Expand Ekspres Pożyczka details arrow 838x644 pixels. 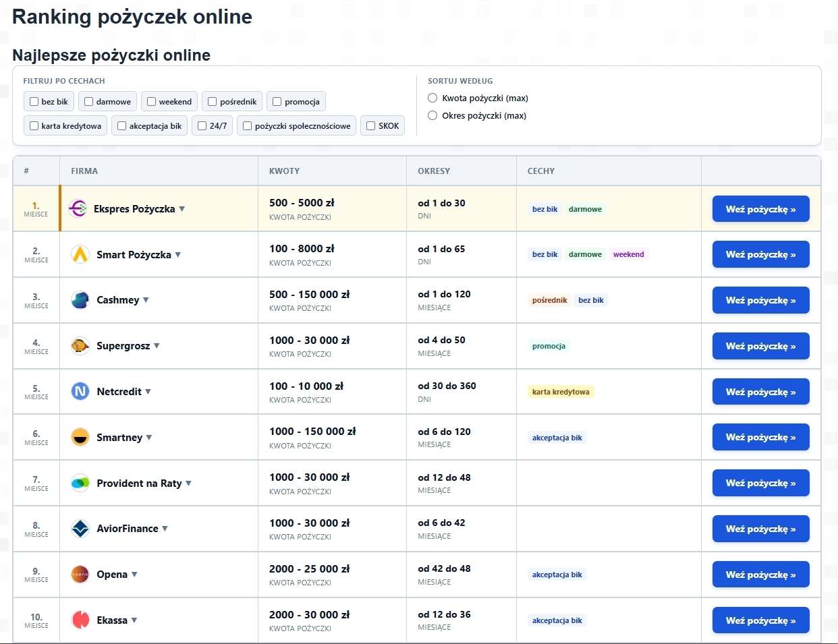[182, 209]
